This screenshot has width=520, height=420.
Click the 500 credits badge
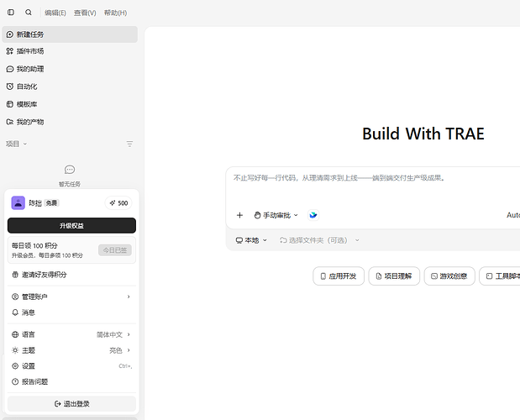tap(118, 203)
